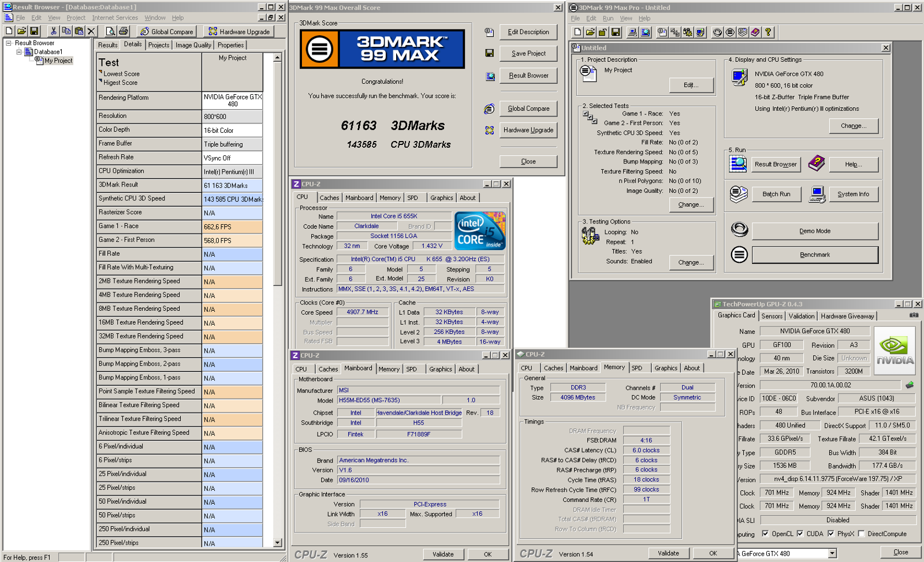Screen dimensions: 924x562
Task: Click Save floppy icon in Result Browser toolbar
Action: (34, 31)
